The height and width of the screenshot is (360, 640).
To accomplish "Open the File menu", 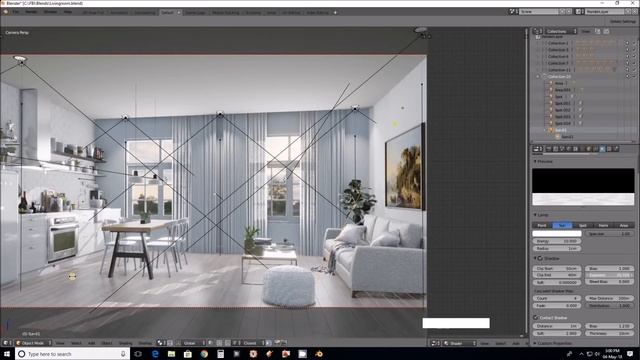I will pos(16,12).
